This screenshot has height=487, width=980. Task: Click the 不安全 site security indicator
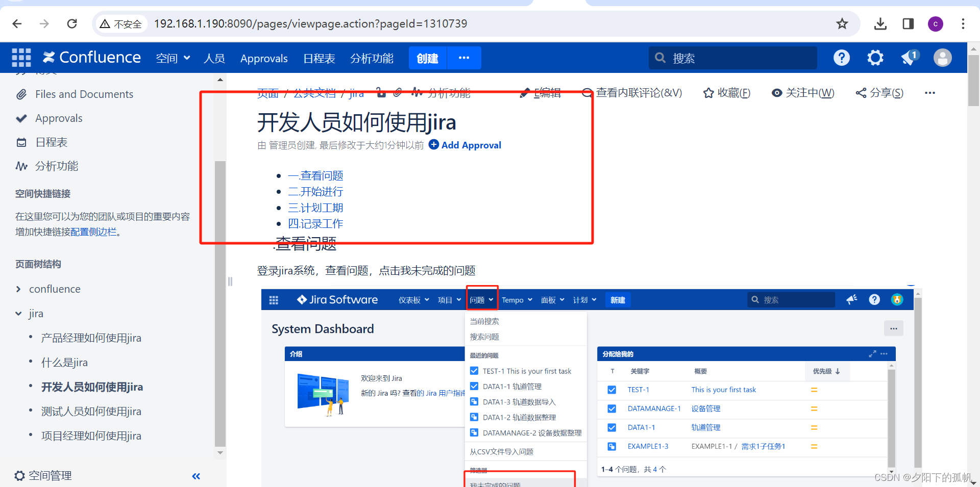(120, 24)
